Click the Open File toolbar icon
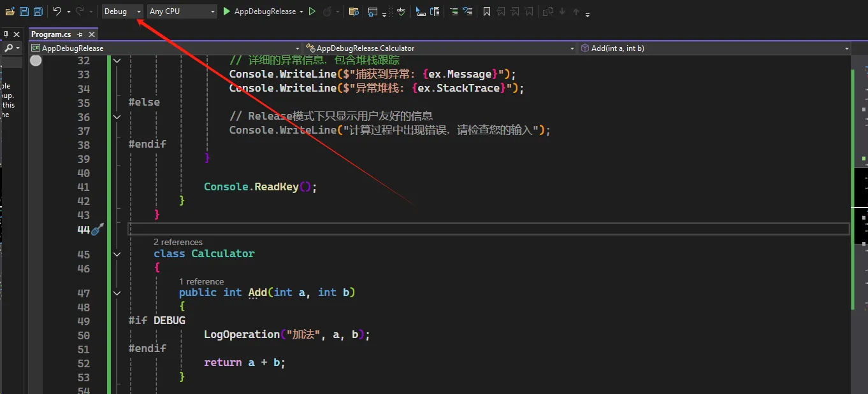The image size is (868, 394). (10, 11)
